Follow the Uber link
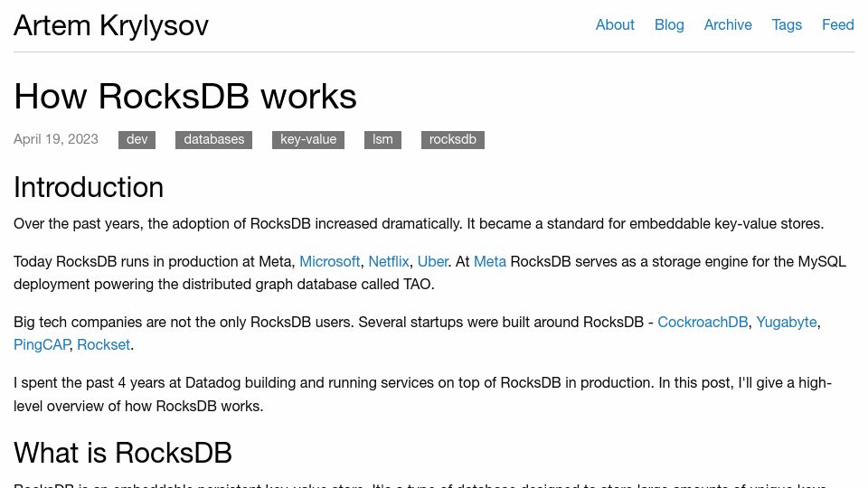Image resolution: width=868 pixels, height=488 pixels. coord(432,261)
